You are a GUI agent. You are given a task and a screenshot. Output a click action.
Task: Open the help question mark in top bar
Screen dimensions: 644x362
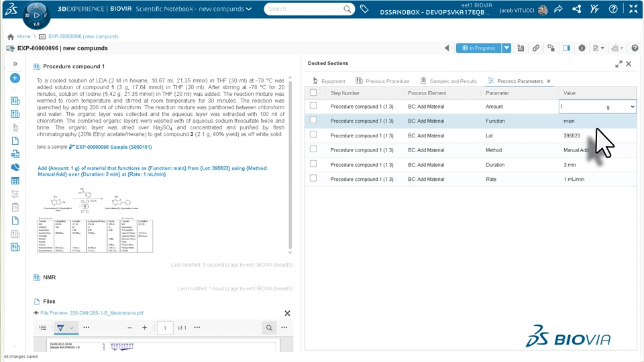(613, 9)
